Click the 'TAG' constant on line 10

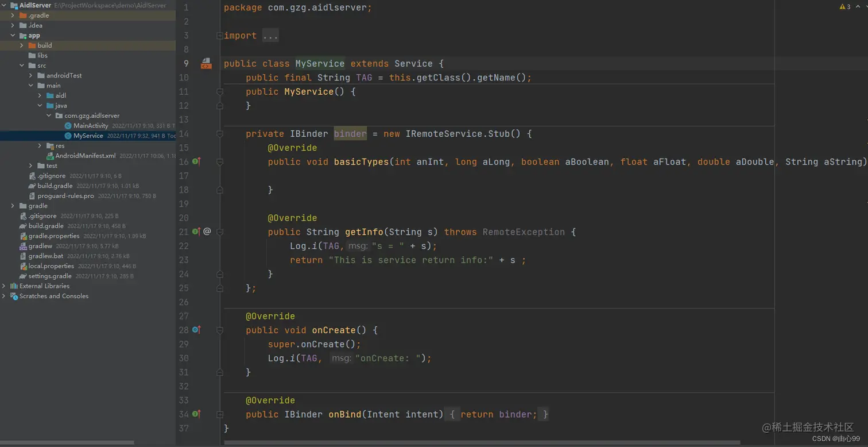pos(364,78)
